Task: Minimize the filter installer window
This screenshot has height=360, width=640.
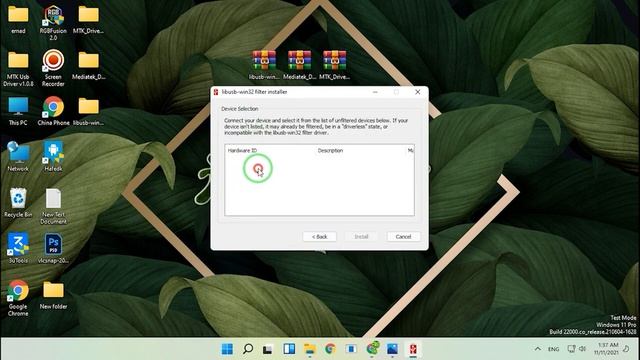Action: point(375,92)
